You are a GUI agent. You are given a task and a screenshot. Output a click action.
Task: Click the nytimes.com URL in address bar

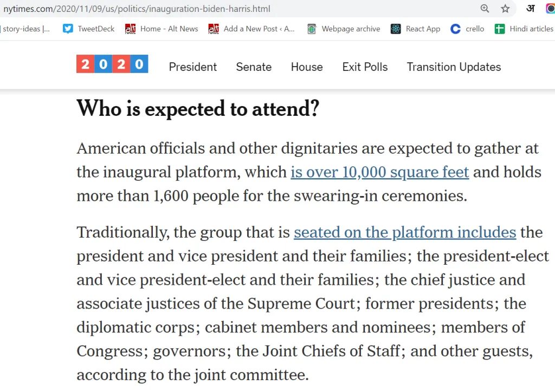[137, 9]
